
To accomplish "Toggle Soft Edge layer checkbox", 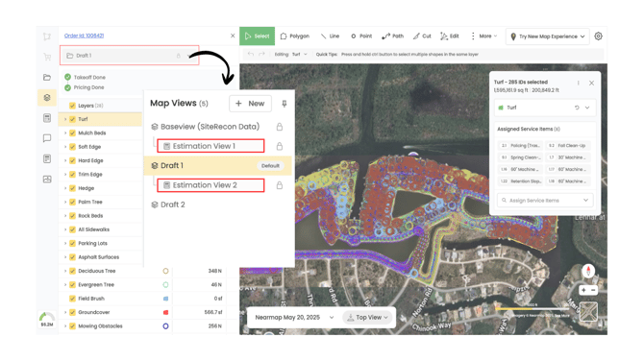I will point(72,147).
